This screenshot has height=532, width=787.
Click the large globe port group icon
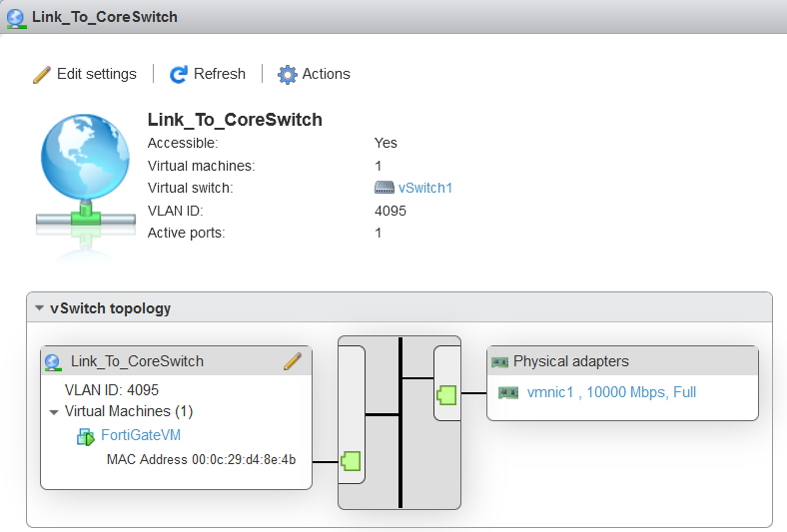point(84,170)
